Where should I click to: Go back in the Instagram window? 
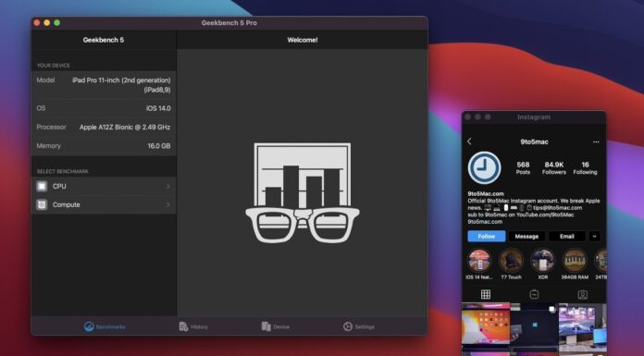tap(469, 141)
